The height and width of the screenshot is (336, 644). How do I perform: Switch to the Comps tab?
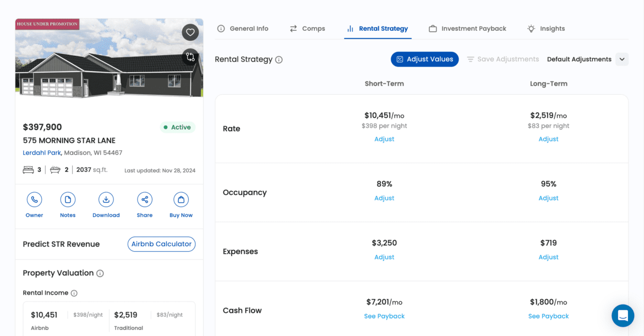(307, 28)
